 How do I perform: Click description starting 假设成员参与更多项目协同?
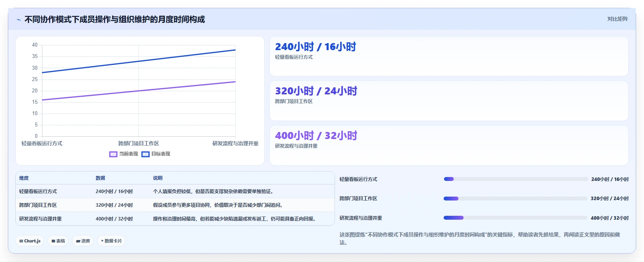click(218, 205)
